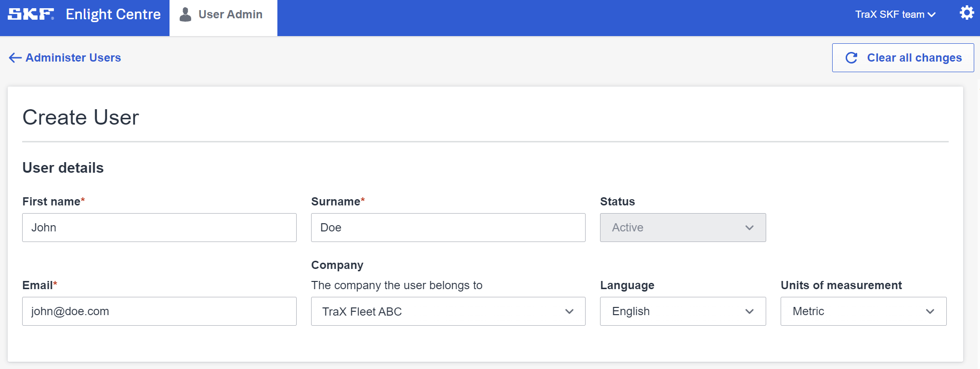Click the User details heading
Viewport: 980px width, 369px height.
tap(63, 168)
